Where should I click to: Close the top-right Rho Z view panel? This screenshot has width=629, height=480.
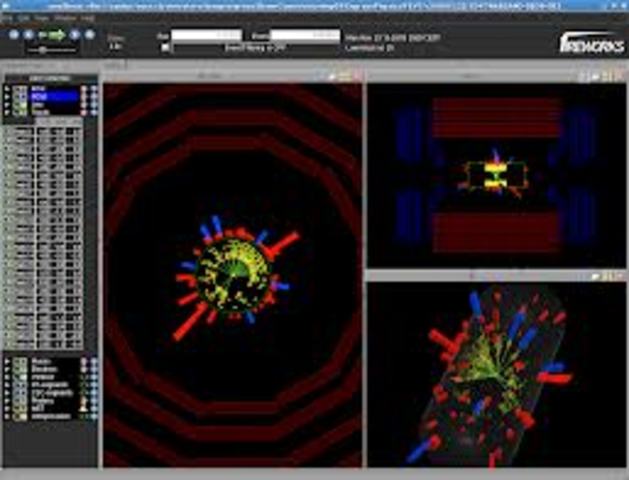pos(620,76)
